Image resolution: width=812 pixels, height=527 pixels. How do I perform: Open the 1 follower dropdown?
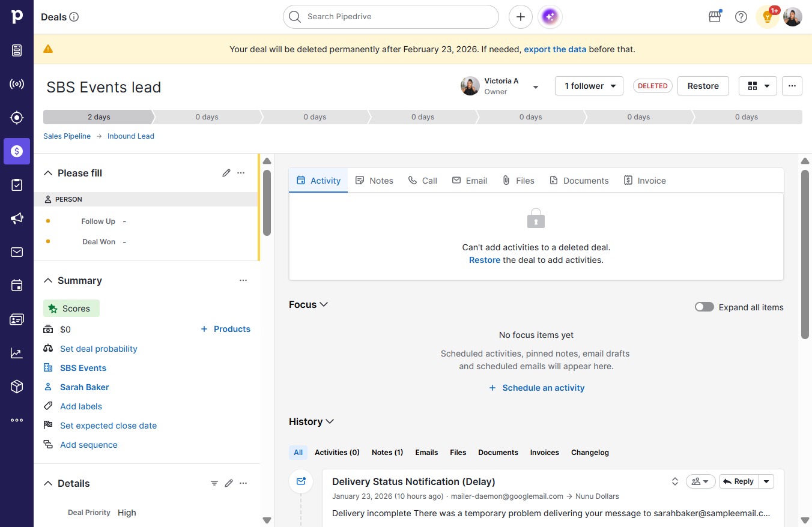tap(589, 86)
